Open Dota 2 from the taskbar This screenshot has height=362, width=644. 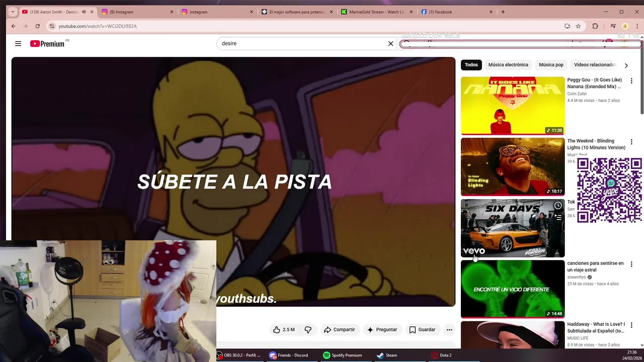tap(441, 355)
